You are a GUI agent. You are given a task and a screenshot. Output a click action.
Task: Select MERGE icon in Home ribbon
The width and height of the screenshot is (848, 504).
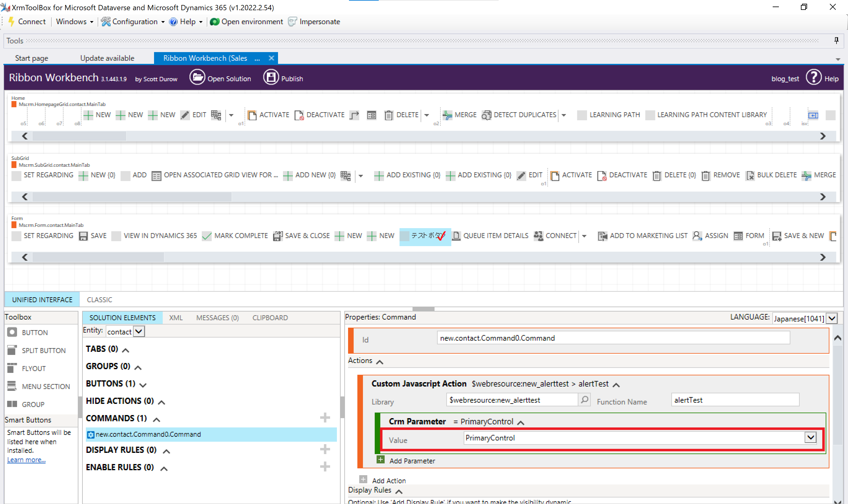pyautogui.click(x=447, y=115)
